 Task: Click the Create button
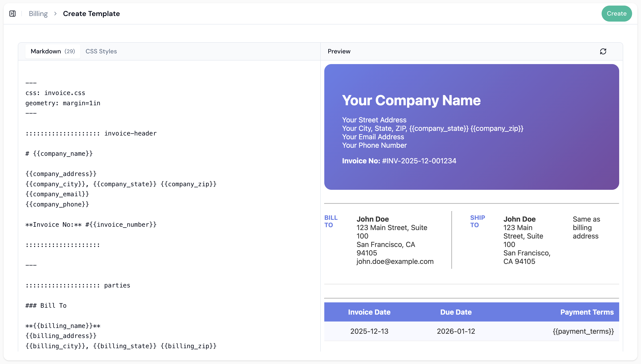[617, 14]
